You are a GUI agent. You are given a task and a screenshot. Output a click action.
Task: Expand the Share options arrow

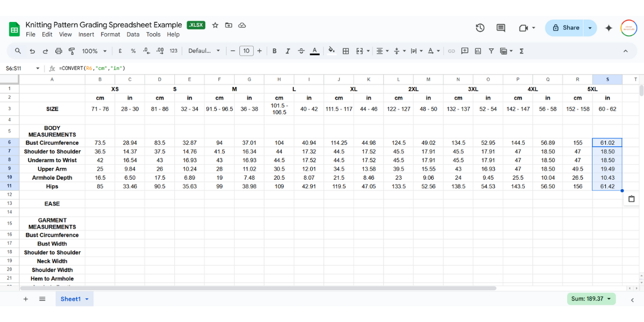pos(590,28)
